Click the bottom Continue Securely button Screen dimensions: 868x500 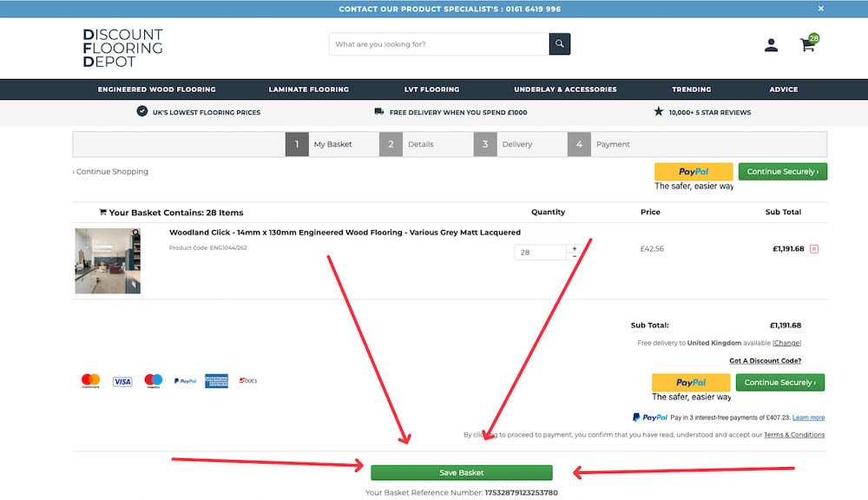tap(780, 383)
